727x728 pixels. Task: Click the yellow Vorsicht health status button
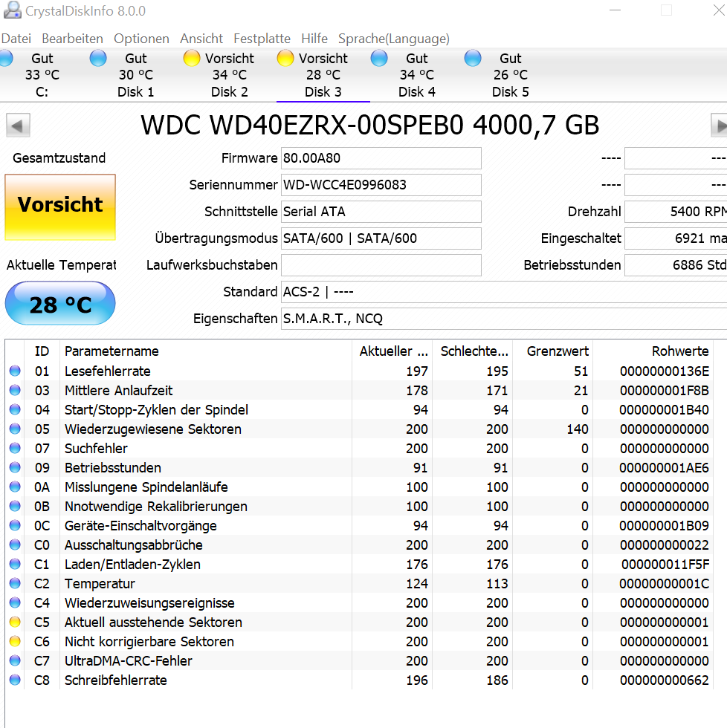60,207
